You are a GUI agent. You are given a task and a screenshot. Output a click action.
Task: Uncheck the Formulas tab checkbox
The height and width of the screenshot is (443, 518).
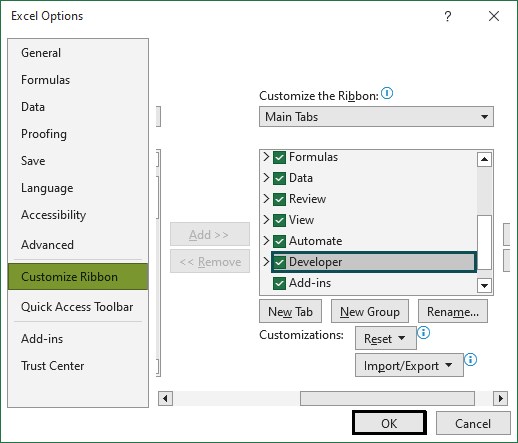click(279, 157)
